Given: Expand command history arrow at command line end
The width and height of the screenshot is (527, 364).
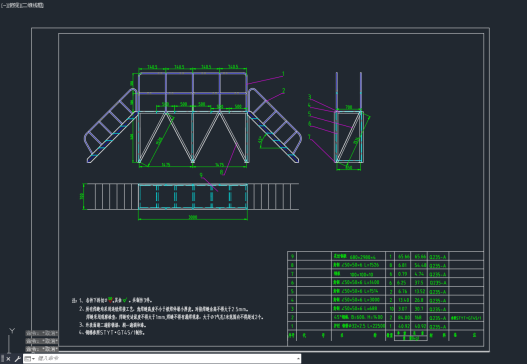Looking at the screenshot, I should pyautogui.click(x=298, y=359).
